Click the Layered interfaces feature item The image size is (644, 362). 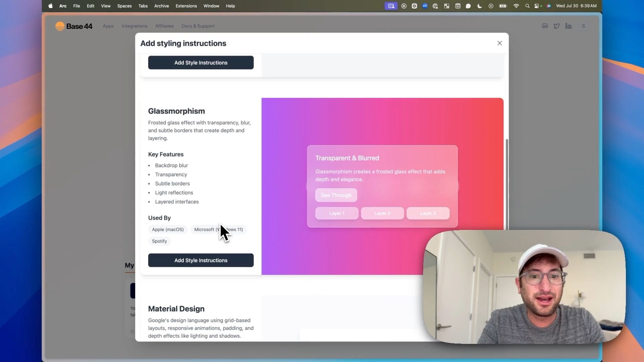[x=177, y=202]
